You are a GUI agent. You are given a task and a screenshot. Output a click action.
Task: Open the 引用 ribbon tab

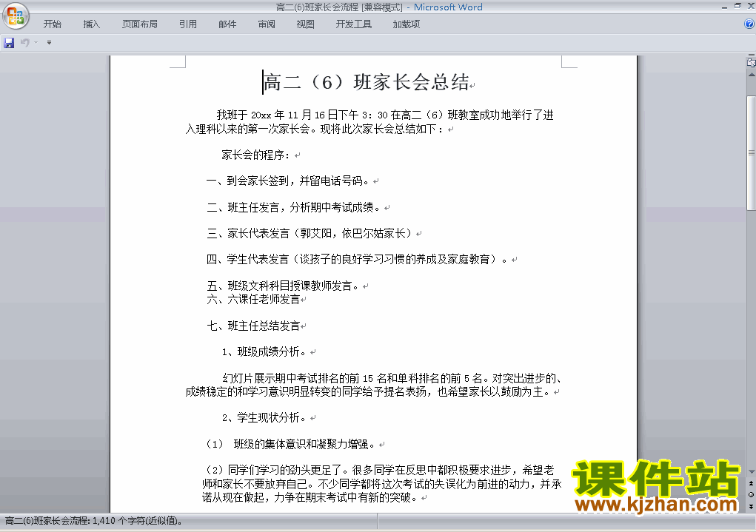(188, 24)
